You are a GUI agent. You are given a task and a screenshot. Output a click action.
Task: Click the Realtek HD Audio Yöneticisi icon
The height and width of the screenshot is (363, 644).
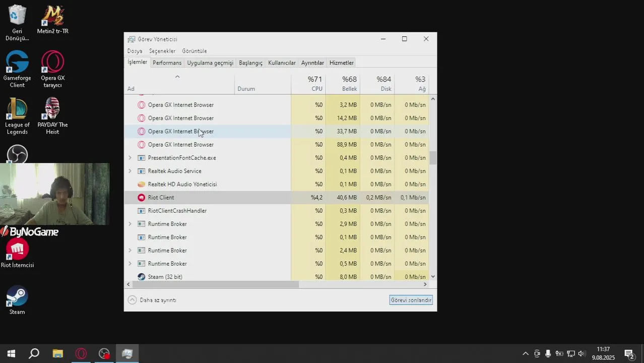(x=141, y=185)
